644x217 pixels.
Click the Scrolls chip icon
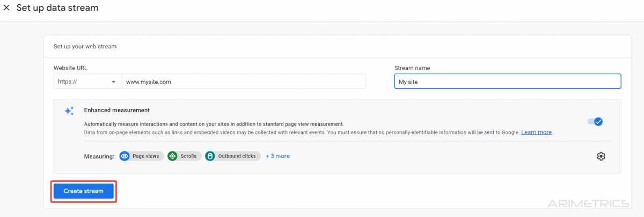click(172, 156)
